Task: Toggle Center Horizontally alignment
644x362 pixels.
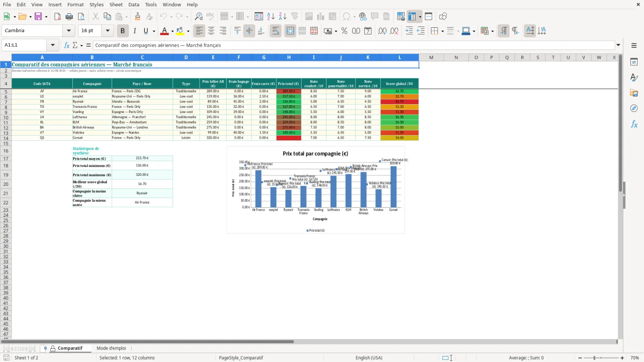Action: click(x=211, y=31)
